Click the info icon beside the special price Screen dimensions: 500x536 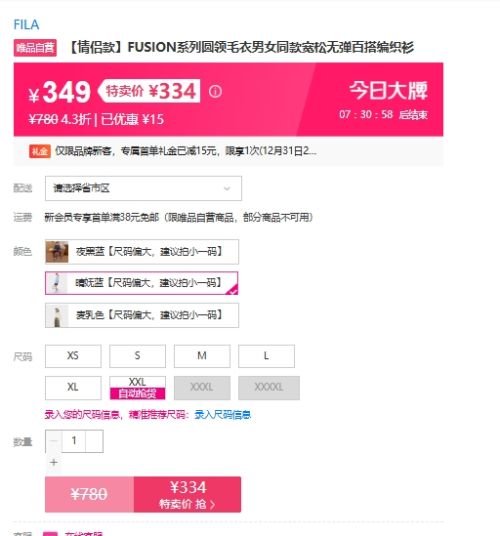click(215, 91)
